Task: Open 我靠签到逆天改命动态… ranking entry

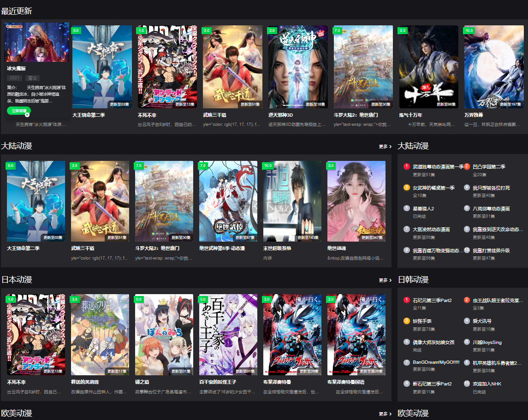Action: (498, 230)
